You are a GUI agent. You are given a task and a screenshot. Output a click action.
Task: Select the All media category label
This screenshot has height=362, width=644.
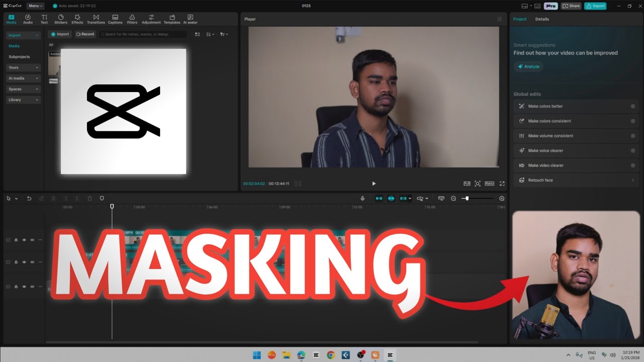pyautogui.click(x=51, y=45)
